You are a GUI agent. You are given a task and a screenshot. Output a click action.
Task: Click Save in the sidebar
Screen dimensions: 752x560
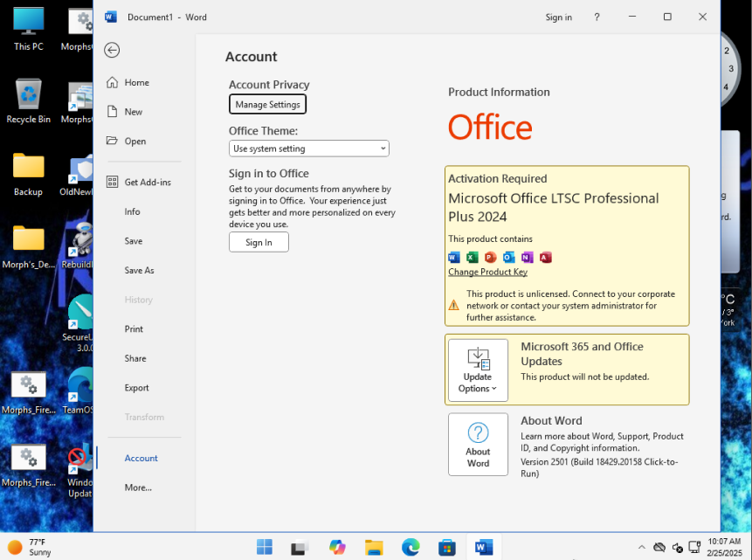point(134,241)
